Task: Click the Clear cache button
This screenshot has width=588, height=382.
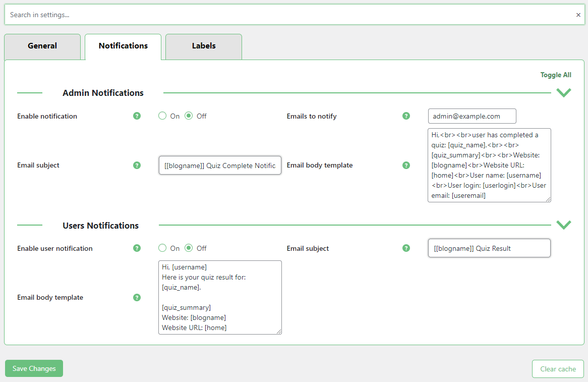Action: coord(558,369)
